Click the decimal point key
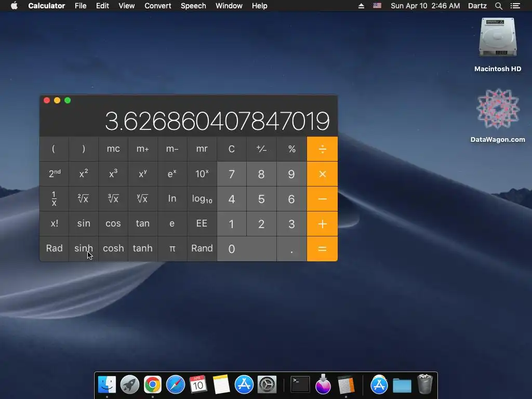The width and height of the screenshot is (532, 399). point(292,249)
